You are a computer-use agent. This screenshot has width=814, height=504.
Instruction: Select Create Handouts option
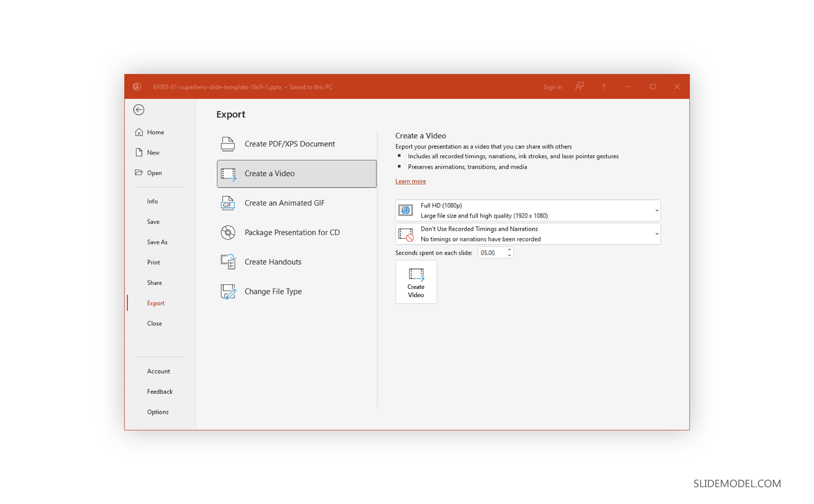tap(297, 262)
